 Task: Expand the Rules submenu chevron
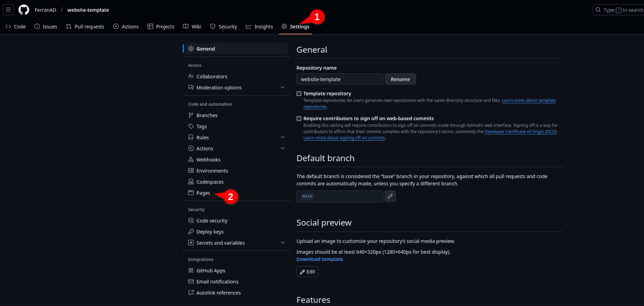tap(283, 138)
